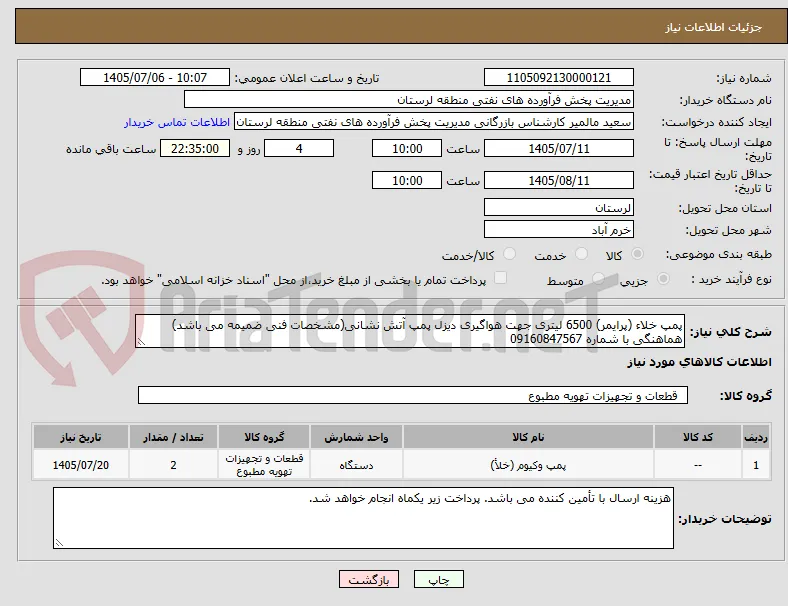The width and height of the screenshot is (788, 606).
Task: Select the کالا radio button
Action: pos(637,254)
